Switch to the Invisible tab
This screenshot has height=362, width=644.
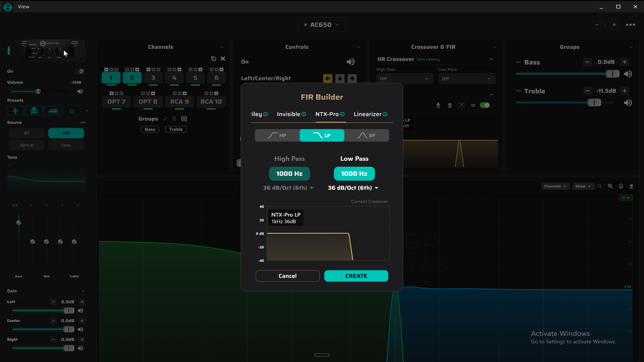click(x=288, y=114)
